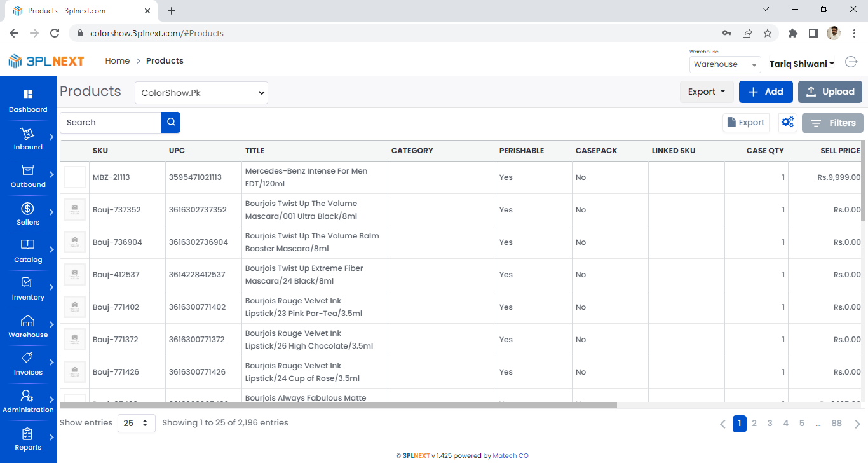868x463 pixels.
Task: Focus the Search input field
Action: 111,123
